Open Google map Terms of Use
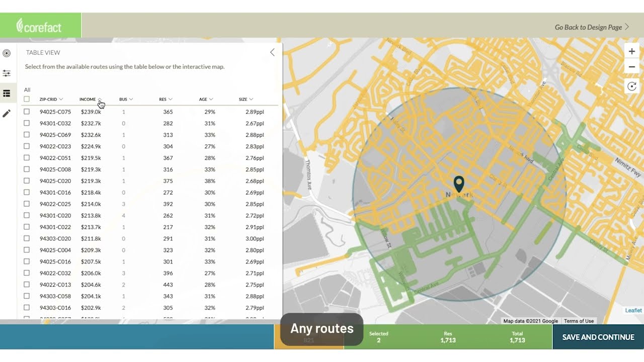Image resolution: width=644 pixels, height=362 pixels. tap(579, 321)
